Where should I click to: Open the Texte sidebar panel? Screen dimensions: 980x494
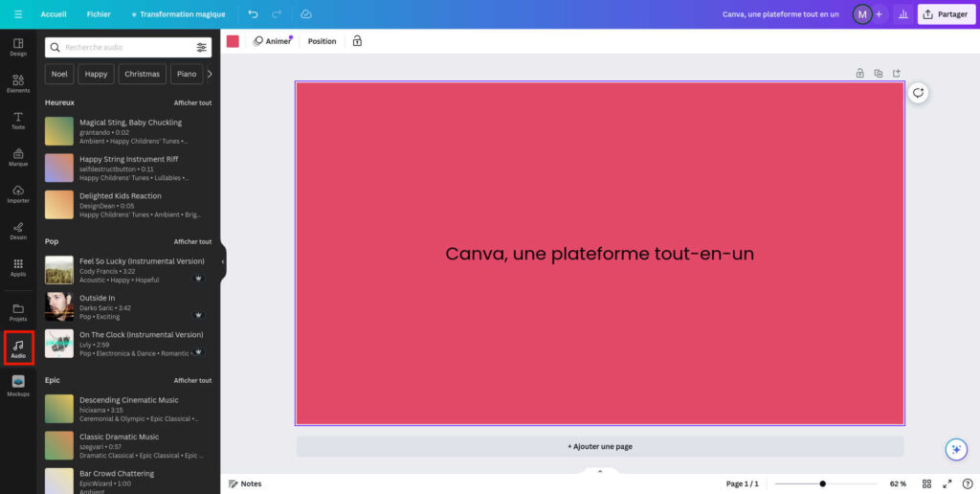pos(18,121)
